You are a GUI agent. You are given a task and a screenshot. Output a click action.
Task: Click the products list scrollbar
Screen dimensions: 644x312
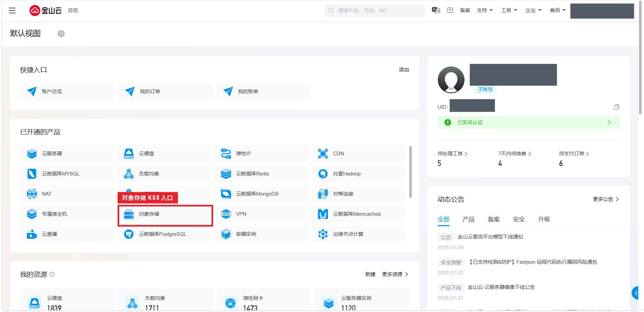click(411, 172)
